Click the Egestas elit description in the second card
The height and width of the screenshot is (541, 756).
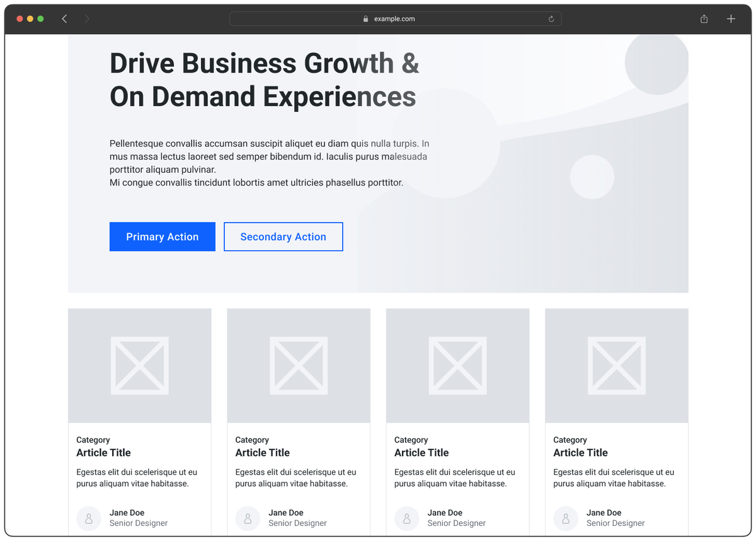(296, 478)
